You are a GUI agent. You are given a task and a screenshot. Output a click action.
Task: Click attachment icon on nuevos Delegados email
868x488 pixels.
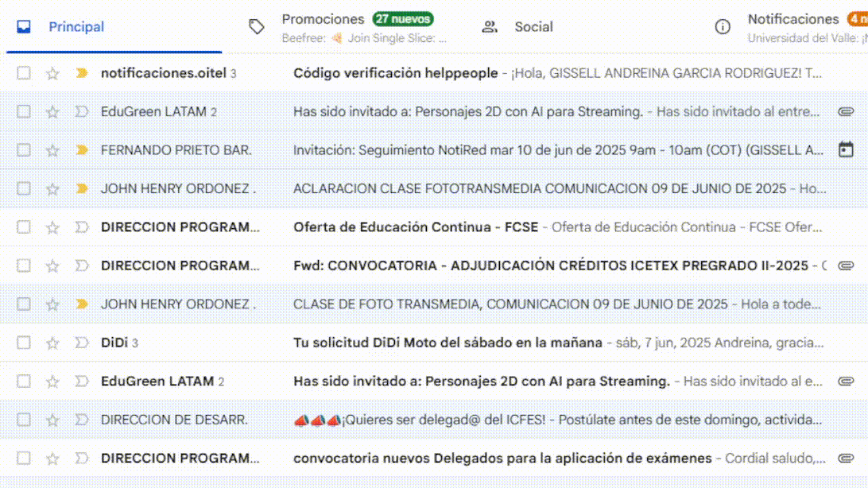tap(846, 458)
